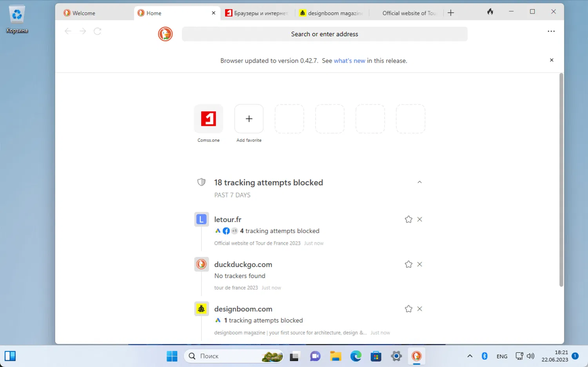Image resolution: width=588 pixels, height=367 pixels.
Task: Open the clock and date panel
Action: coord(555,356)
